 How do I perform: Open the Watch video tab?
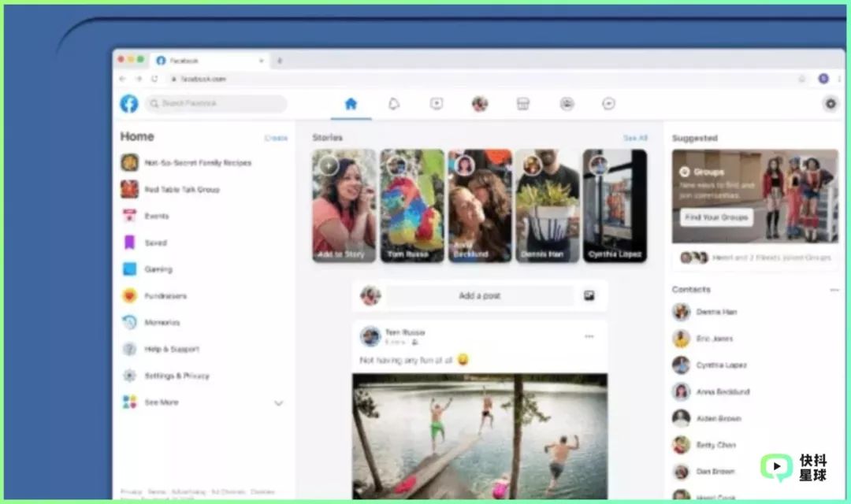pyautogui.click(x=437, y=104)
